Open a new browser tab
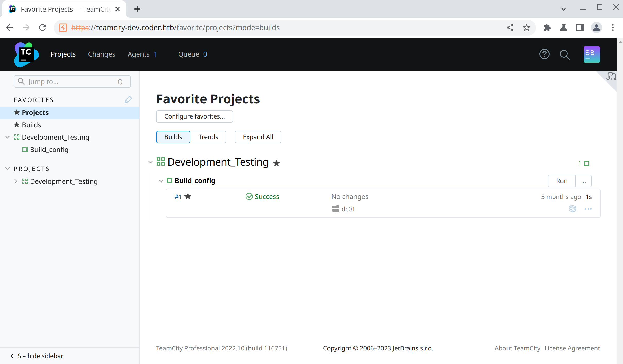Screen dimensions: 623x364 [x=137, y=9]
